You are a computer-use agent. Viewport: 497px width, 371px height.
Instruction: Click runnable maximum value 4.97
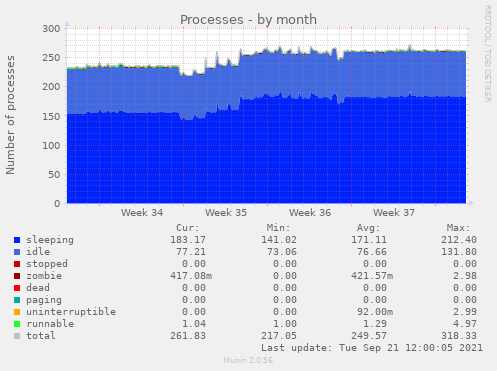coord(465,324)
